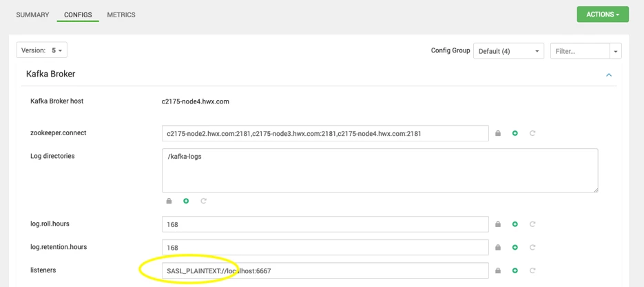Switch to the SUMMARY tab
644x287 pixels.
point(32,14)
